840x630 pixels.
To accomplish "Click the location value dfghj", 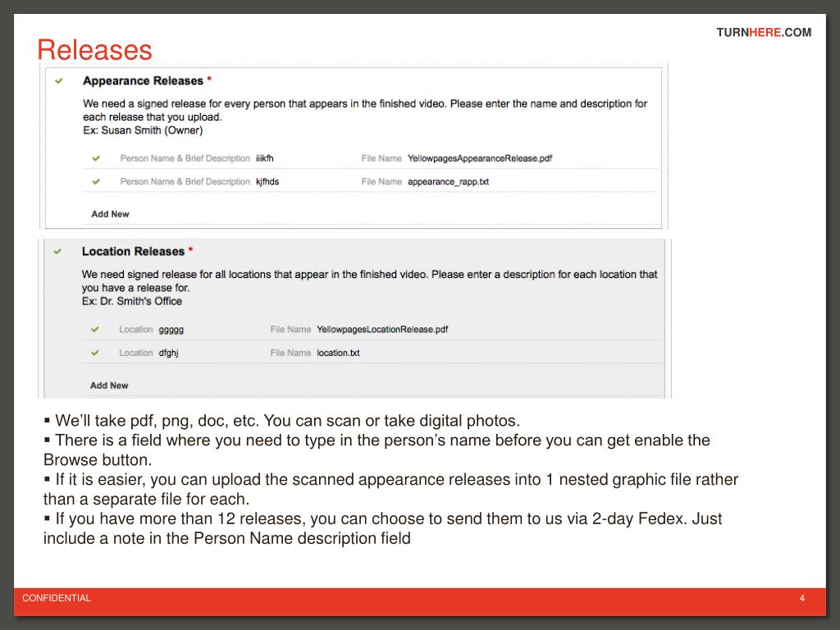I will click(168, 353).
